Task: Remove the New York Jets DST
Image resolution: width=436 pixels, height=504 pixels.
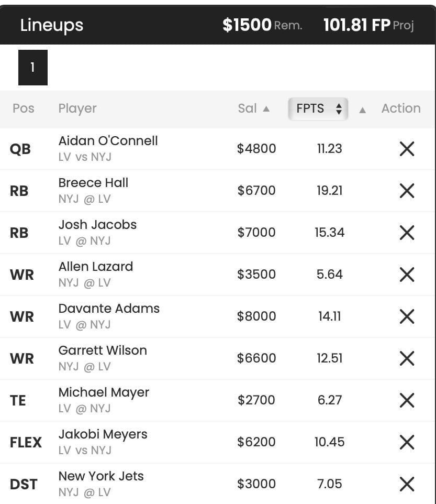Action: [407, 484]
